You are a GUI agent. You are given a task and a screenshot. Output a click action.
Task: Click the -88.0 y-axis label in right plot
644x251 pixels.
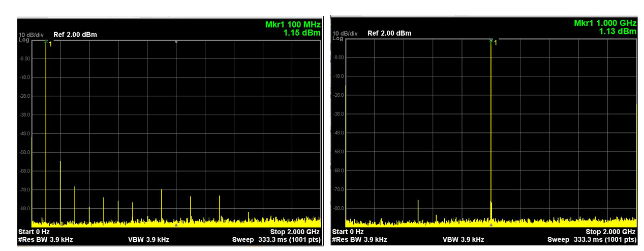tap(339, 208)
